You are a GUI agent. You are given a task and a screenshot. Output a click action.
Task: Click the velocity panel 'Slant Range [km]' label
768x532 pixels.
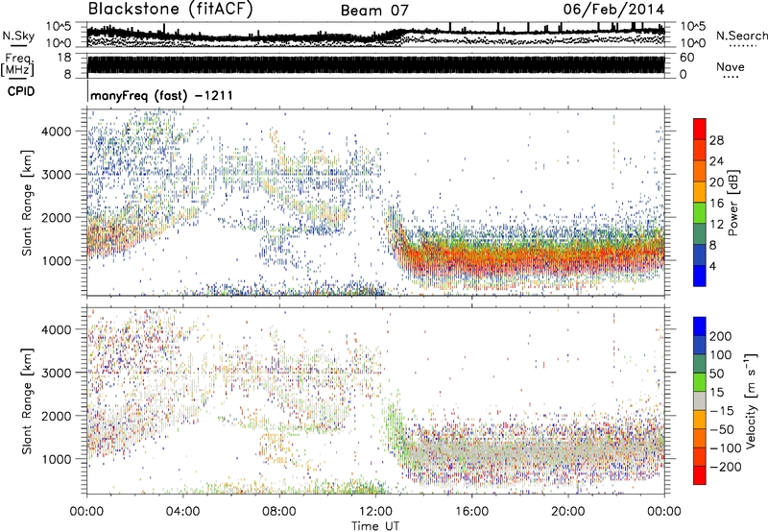tap(27, 400)
